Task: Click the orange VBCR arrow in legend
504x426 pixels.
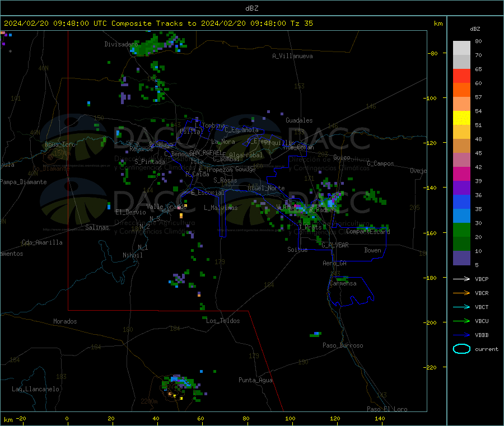Action: pos(461,293)
